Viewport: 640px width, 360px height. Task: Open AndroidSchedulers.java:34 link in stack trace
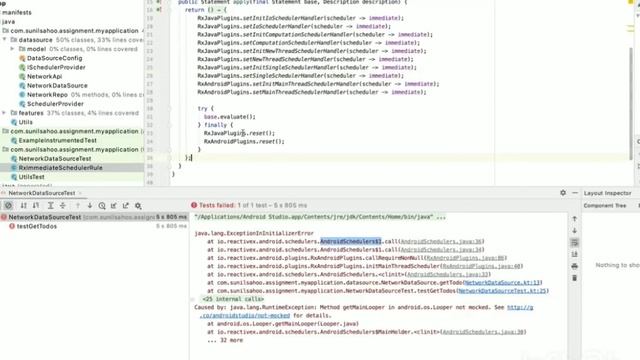[441, 250]
